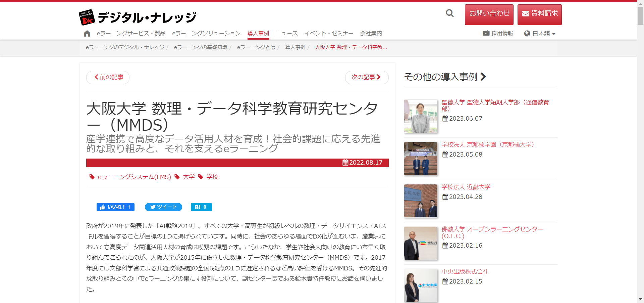The width and height of the screenshot is (644, 303).
Task: Go to 前の記事 previous article
Action: pos(108,77)
